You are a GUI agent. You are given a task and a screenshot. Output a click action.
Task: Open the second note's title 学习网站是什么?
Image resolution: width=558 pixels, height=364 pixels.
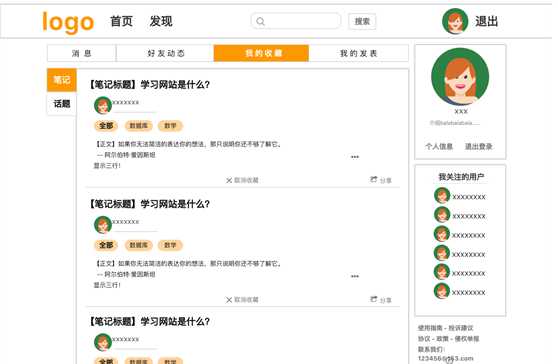click(x=175, y=204)
